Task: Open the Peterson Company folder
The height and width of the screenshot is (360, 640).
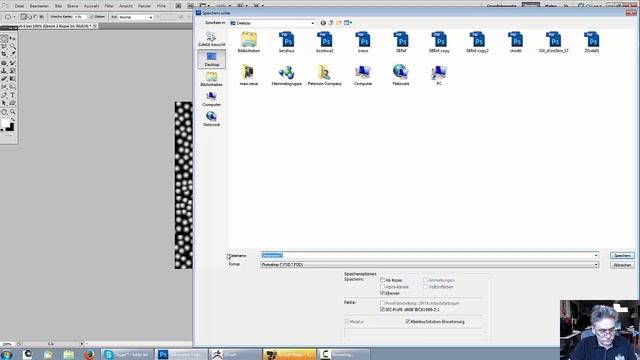Action: 324,76
